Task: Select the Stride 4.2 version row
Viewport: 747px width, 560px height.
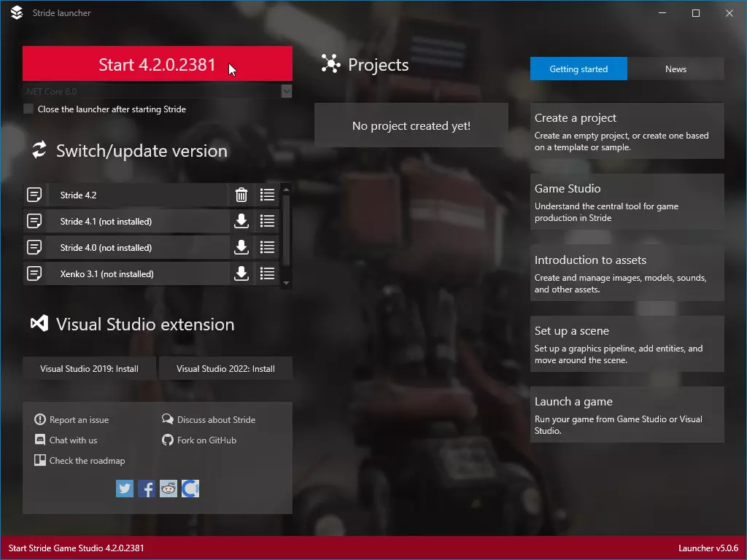Action: click(137, 195)
